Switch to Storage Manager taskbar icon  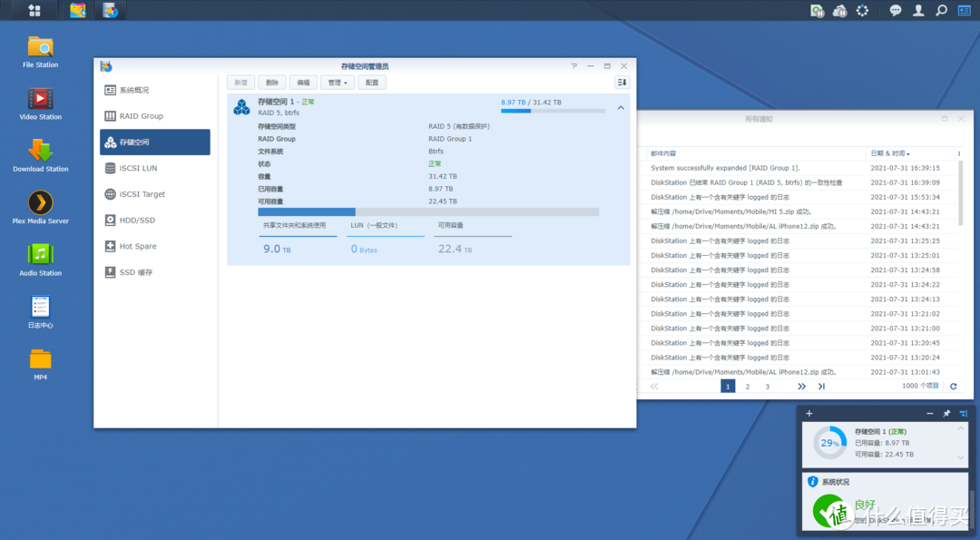pyautogui.click(x=110, y=10)
